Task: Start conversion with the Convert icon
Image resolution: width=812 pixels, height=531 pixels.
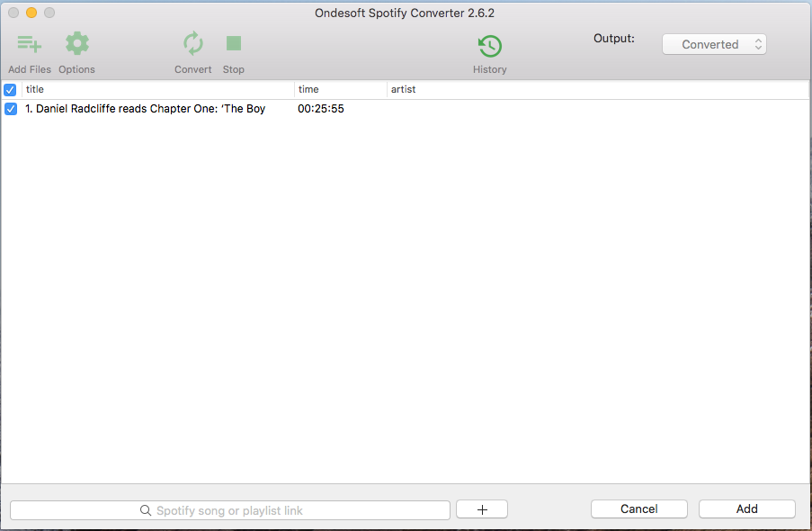Action: point(192,43)
